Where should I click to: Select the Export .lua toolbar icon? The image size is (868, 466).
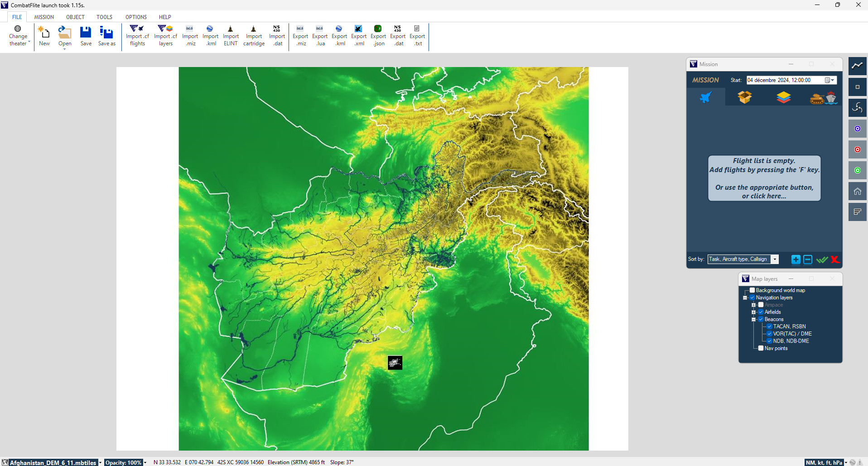click(x=320, y=35)
